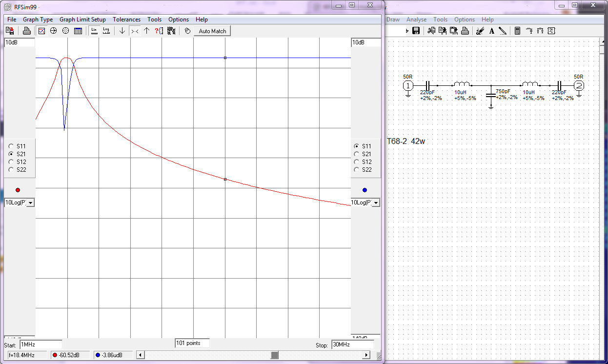The image size is (608, 364).
Task: Click the floppy disk save icon
Action: [x=416, y=31]
